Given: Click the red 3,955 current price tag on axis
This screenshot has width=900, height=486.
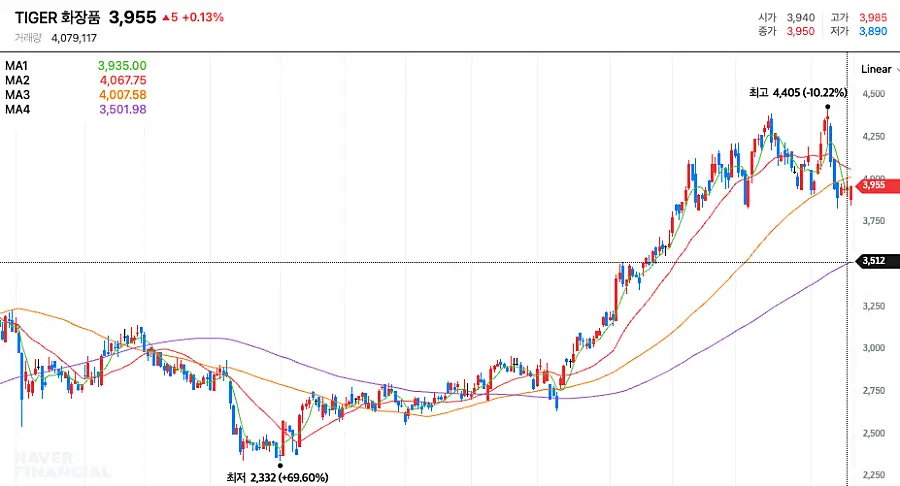Looking at the screenshot, I should (877, 185).
